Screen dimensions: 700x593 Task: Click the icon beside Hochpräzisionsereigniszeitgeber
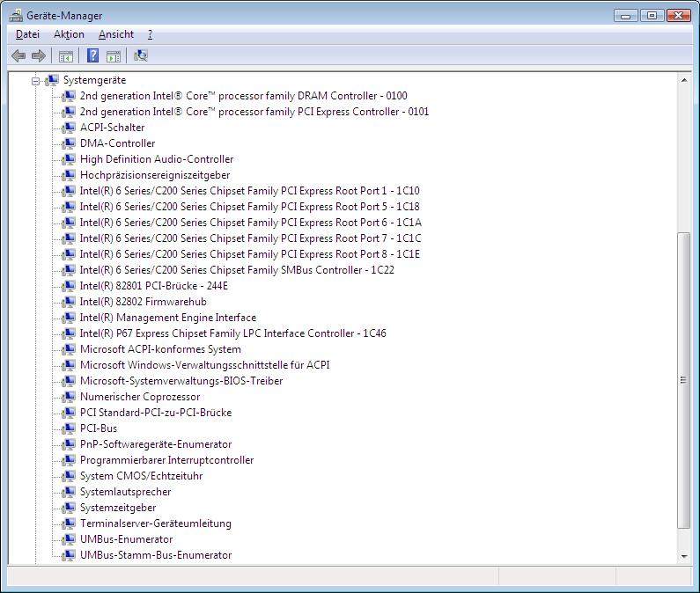tap(69, 175)
